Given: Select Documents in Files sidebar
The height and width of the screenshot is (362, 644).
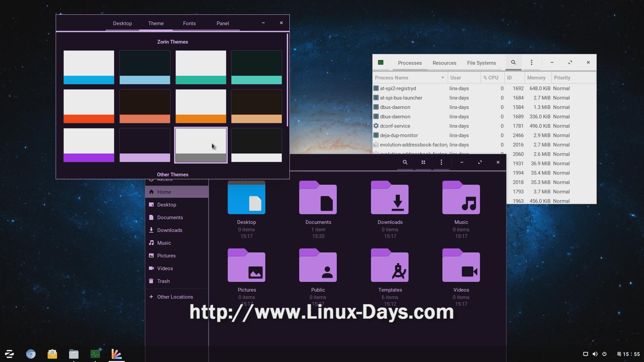Looking at the screenshot, I should click(x=177, y=217).
